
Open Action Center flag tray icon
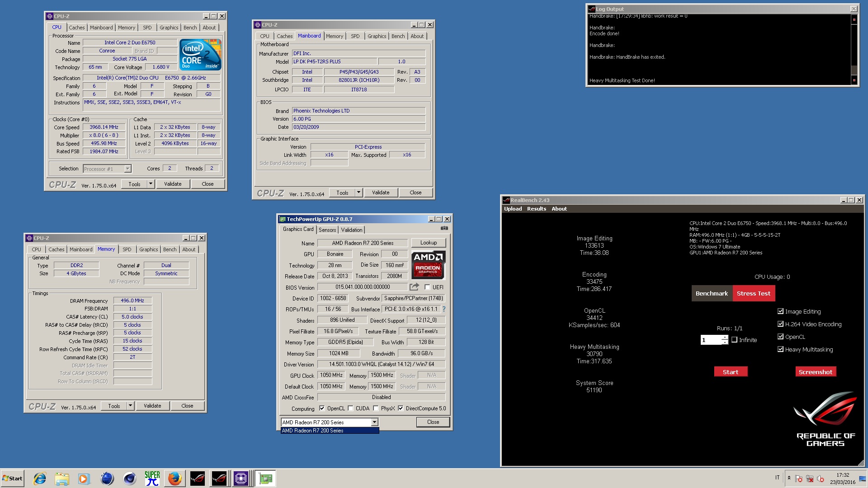[799, 479]
